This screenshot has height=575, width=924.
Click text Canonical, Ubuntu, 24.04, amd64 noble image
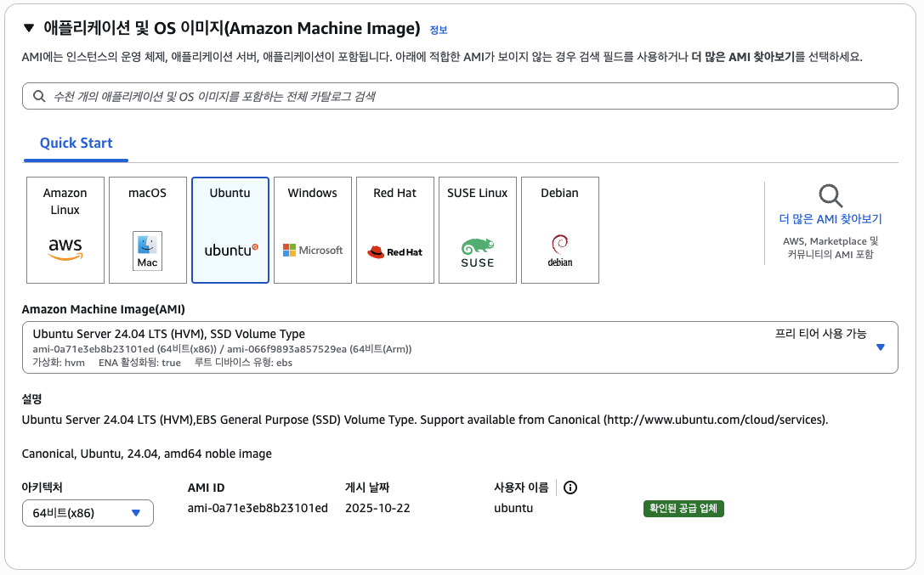[147, 454]
